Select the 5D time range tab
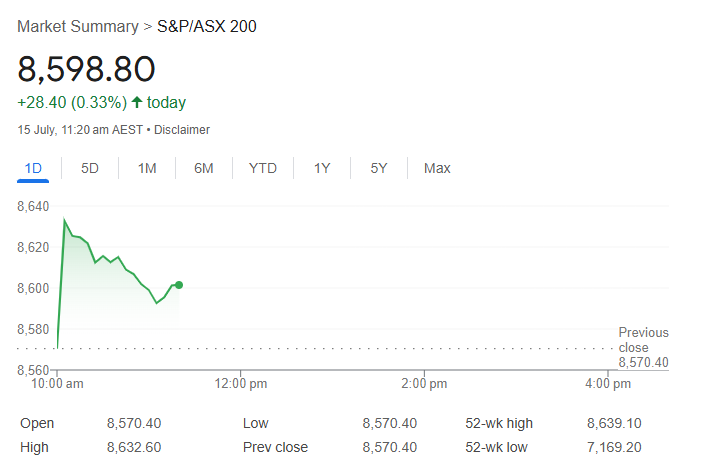The height and width of the screenshot is (472, 703). (90, 169)
